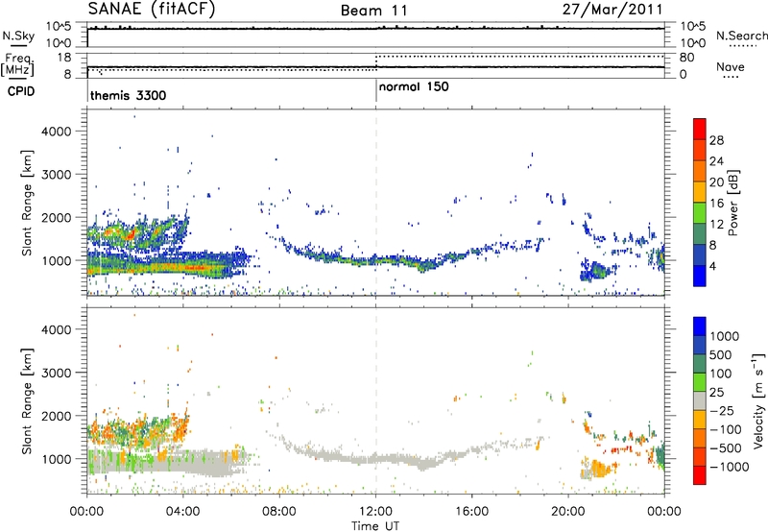Click the 80 tick on Nave axis
The image size is (768, 532).
coord(687,58)
